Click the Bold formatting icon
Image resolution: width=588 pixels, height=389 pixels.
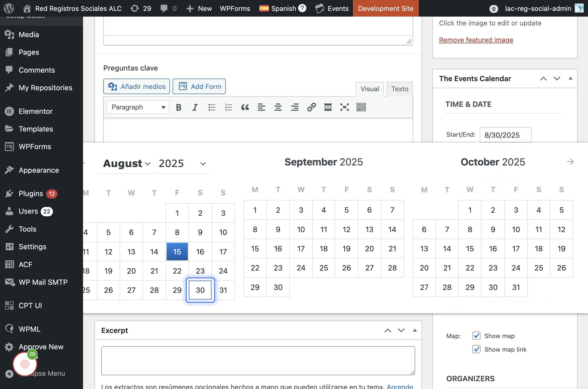coord(179,107)
